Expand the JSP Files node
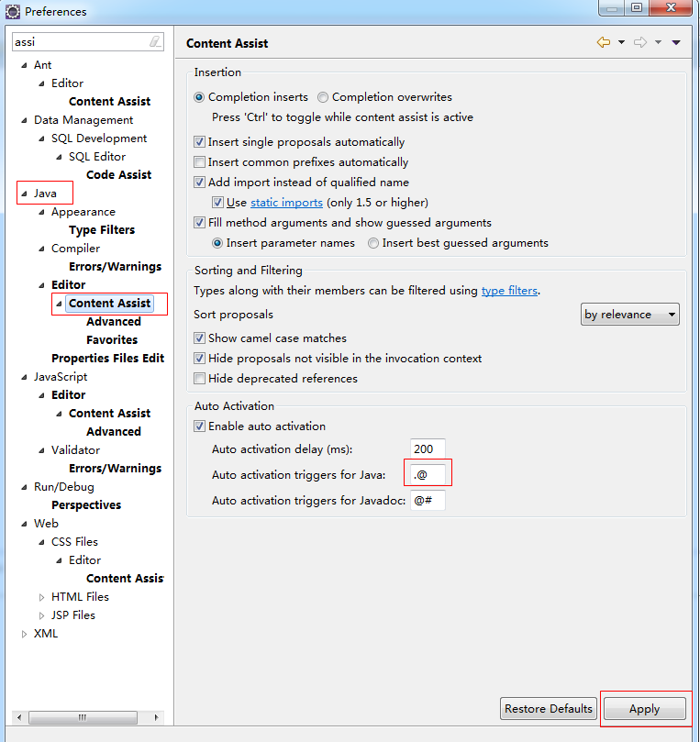700x742 pixels. pos(41,615)
